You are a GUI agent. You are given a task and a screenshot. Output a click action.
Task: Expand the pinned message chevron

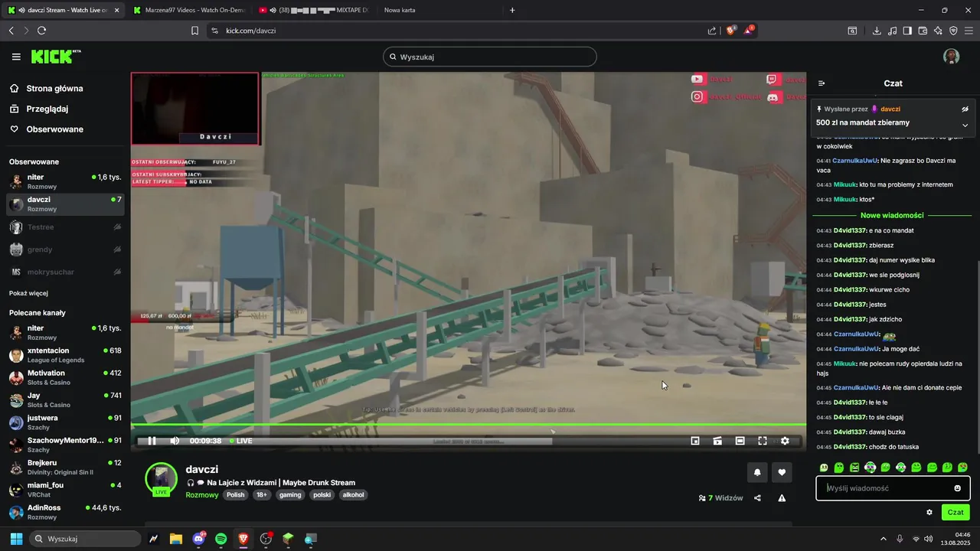965,126
